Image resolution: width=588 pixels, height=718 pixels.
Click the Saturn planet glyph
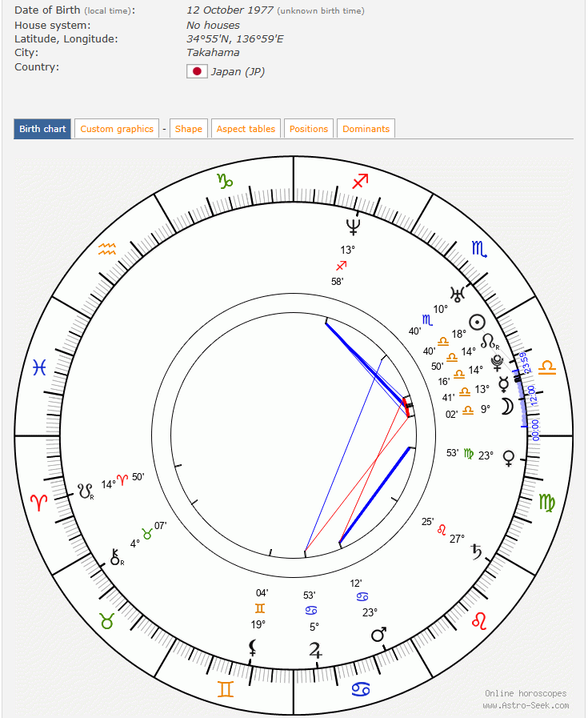(476, 551)
